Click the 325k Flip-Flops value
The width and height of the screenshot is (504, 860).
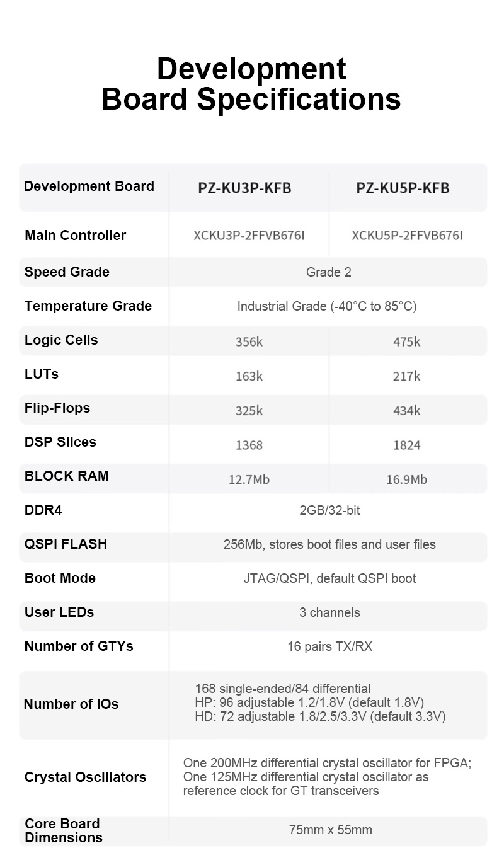pos(249,411)
